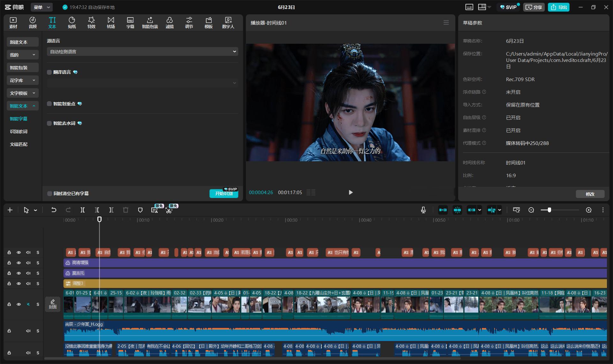Viewport: 613px width, 364px height.
Task: Select 识别歌词 in the sidebar
Action: click(x=19, y=132)
